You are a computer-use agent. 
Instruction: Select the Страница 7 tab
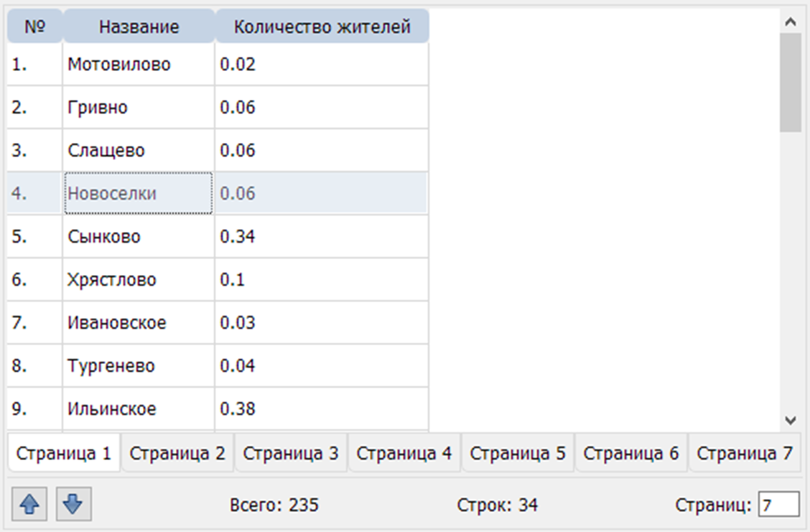[x=745, y=453]
